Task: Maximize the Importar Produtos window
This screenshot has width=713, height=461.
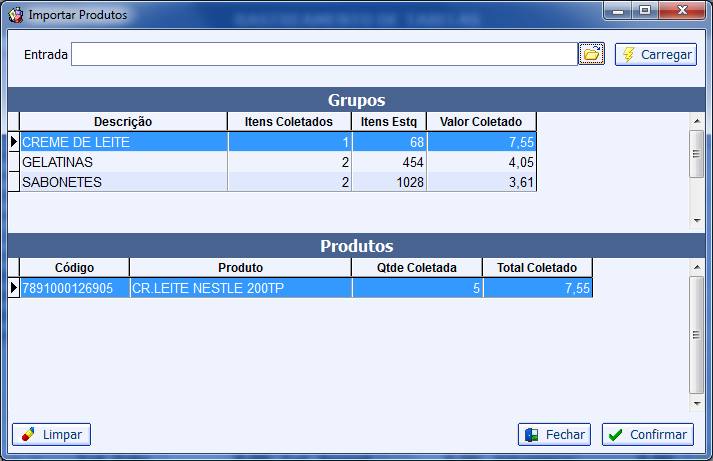Action: (645, 11)
